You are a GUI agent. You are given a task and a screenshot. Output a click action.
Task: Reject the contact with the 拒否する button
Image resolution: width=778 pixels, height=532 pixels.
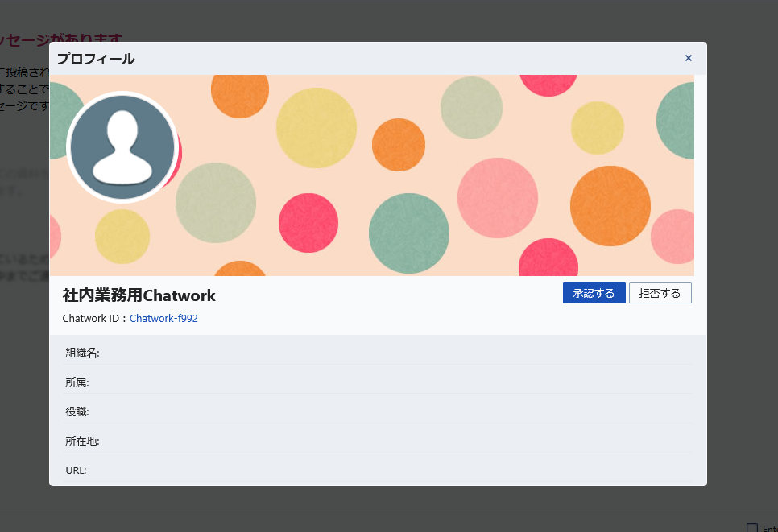point(660,292)
